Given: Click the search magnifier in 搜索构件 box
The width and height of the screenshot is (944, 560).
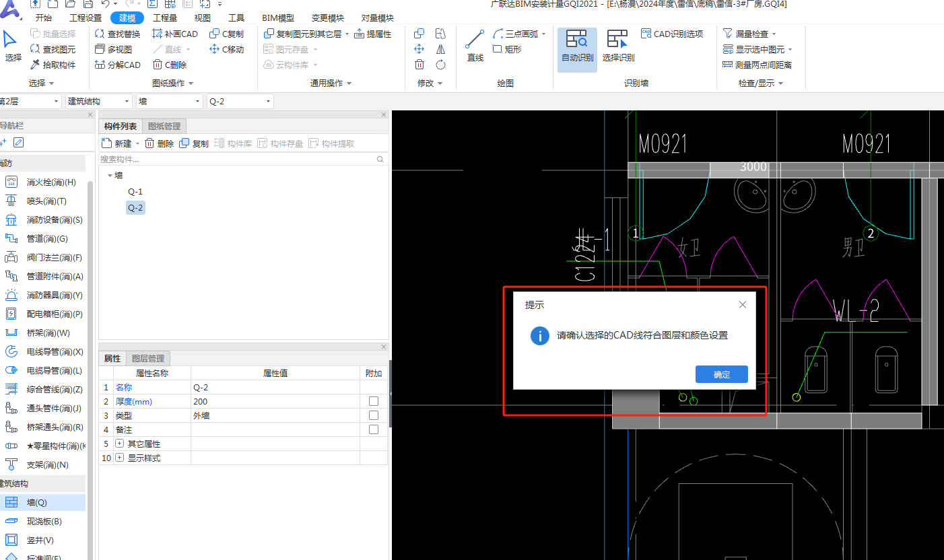Looking at the screenshot, I should coord(380,160).
